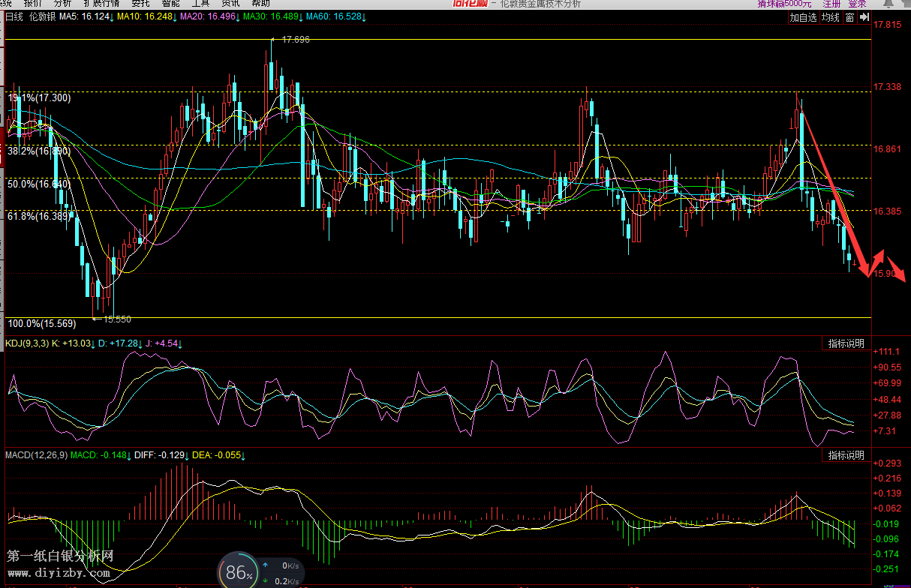
Task: Open the 分析 menu
Action: click(62, 3)
